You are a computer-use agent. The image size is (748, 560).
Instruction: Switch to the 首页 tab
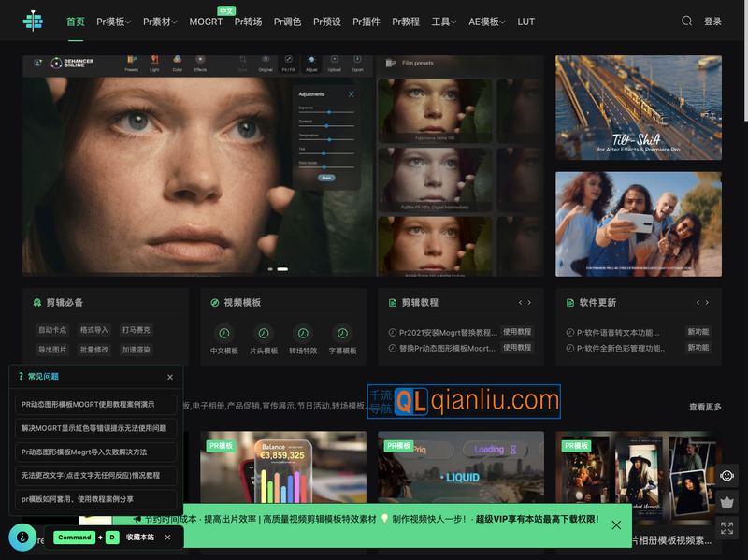coord(76,21)
